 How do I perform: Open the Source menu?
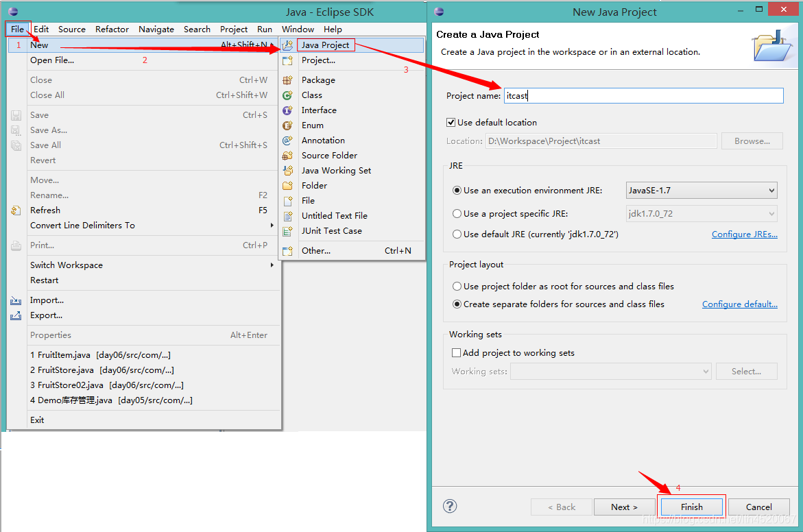72,29
